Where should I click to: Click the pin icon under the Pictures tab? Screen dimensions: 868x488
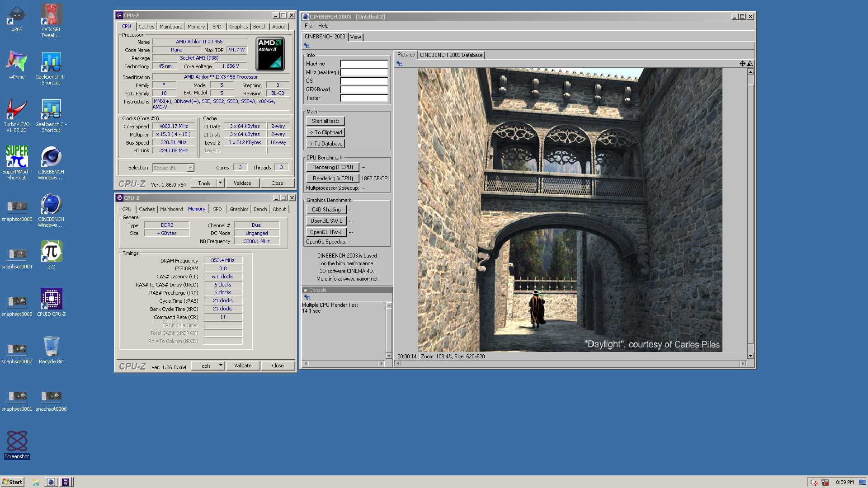[x=399, y=64]
